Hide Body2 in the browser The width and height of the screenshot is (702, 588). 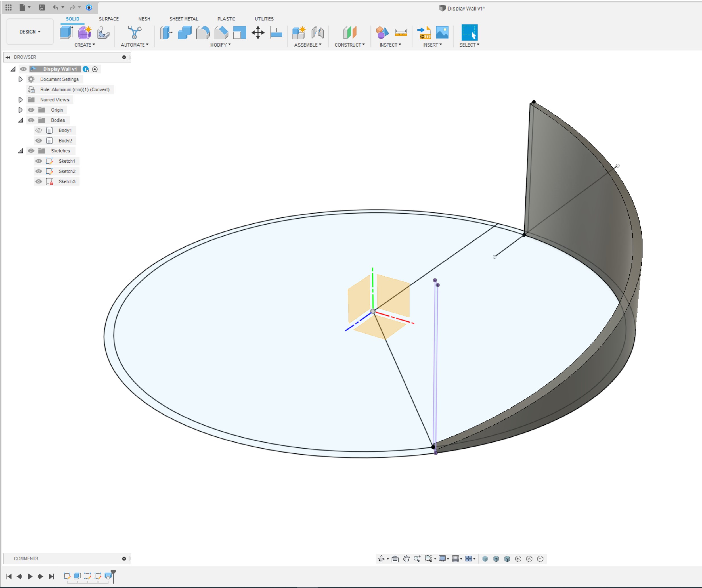pyautogui.click(x=39, y=140)
